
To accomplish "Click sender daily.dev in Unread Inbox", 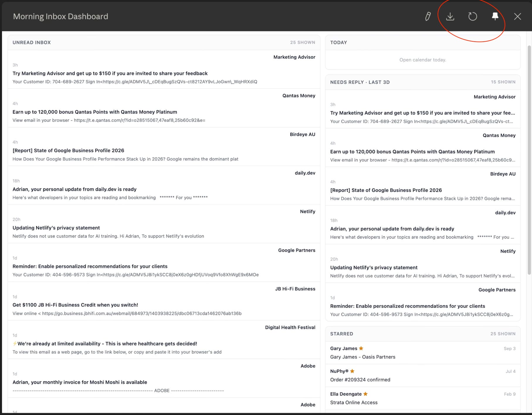I will [305, 173].
